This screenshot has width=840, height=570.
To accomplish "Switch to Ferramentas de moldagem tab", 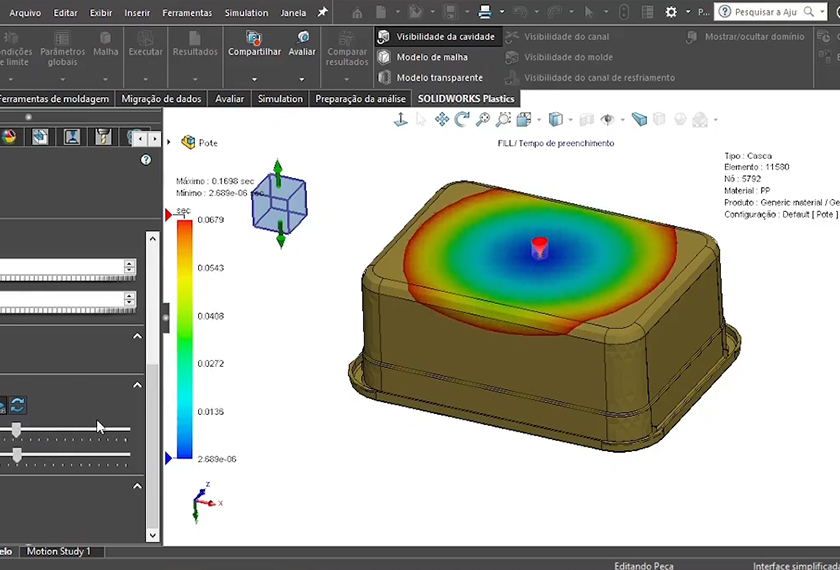I will (55, 99).
